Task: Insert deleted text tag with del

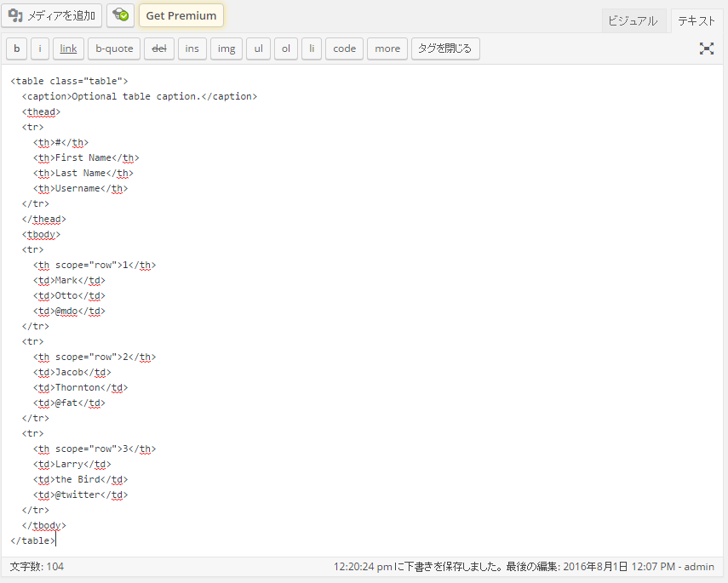Action: coord(159,49)
